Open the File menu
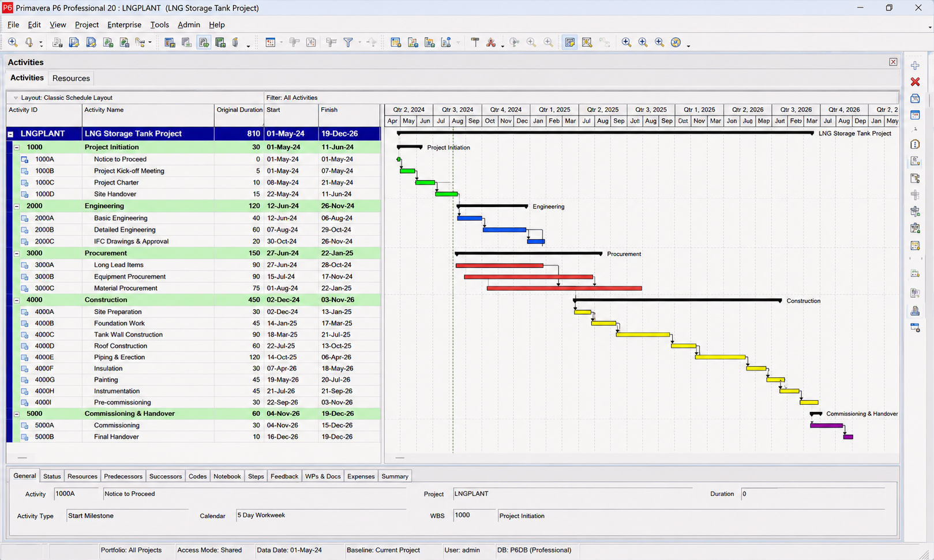This screenshot has width=934, height=560. [13, 25]
